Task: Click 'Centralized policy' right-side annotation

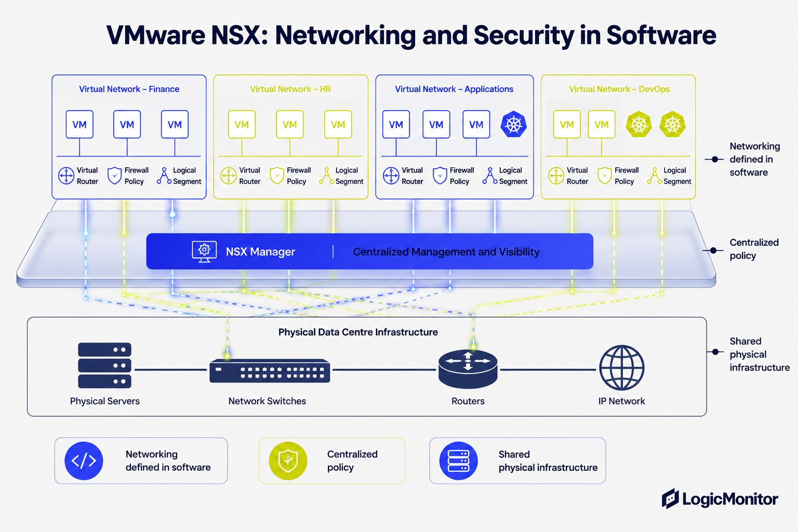Action: tap(754, 249)
